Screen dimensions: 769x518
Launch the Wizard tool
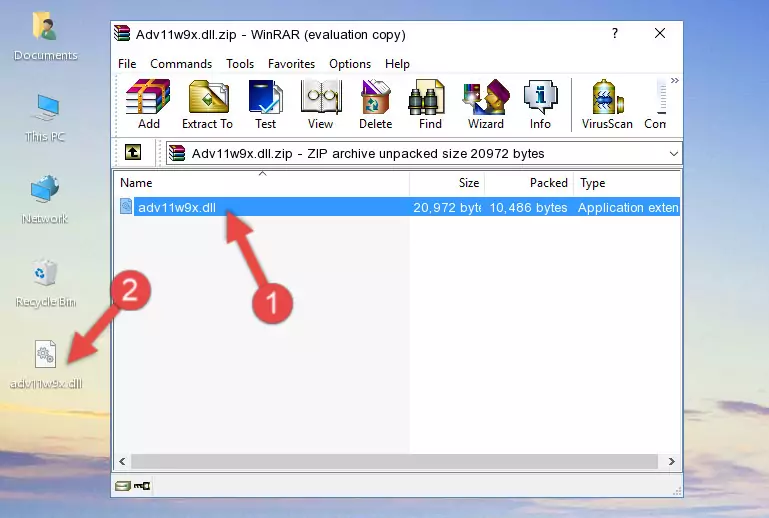pos(486,104)
